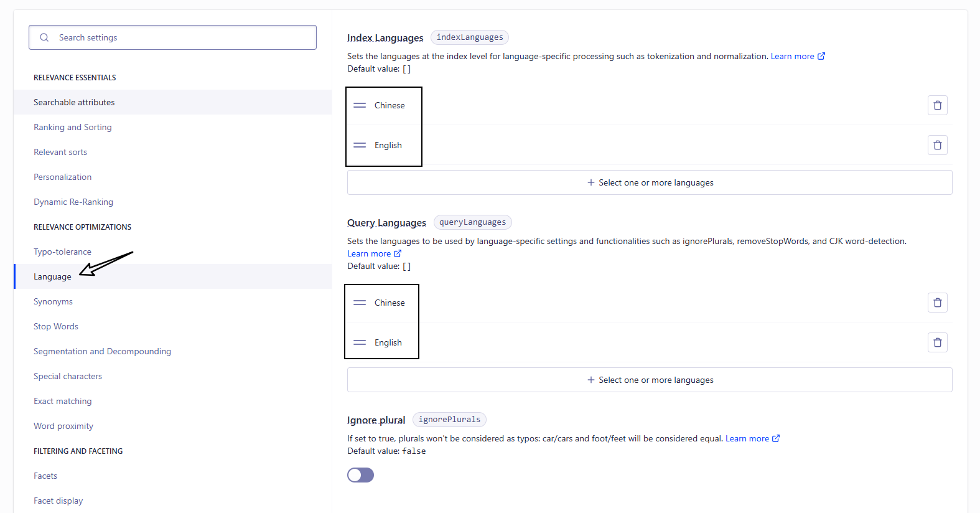This screenshot has height=513, width=980.
Task: Delete Chinese from Query Languages
Action: pos(937,303)
